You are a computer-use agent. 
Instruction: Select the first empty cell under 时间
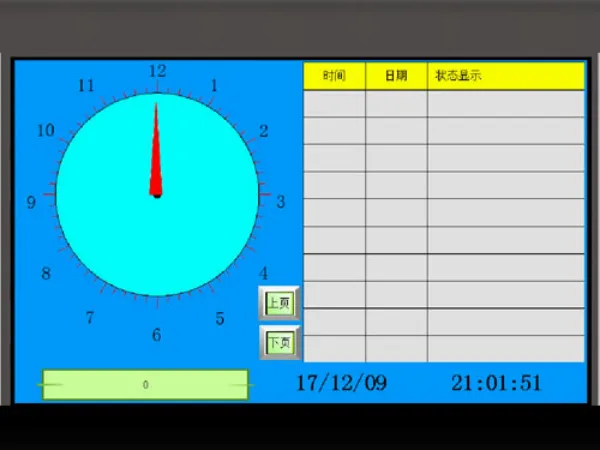click(x=334, y=103)
